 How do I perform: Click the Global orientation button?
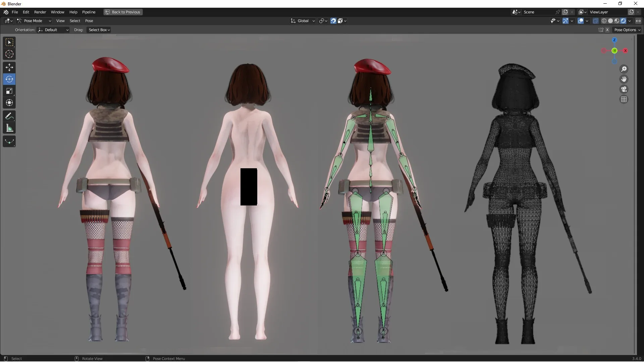click(x=303, y=21)
